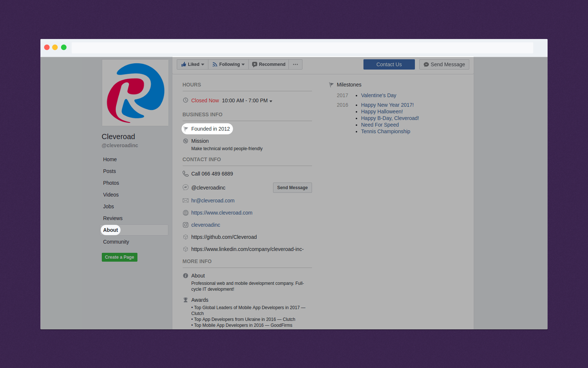Click the Recommend button
This screenshot has width=588, height=368.
269,64
